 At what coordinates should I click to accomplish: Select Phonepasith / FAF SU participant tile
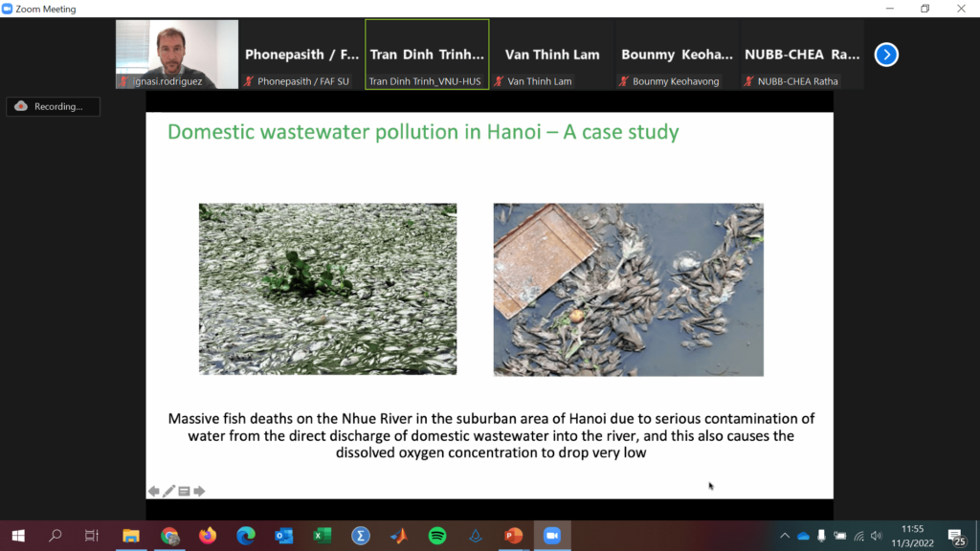(x=301, y=55)
